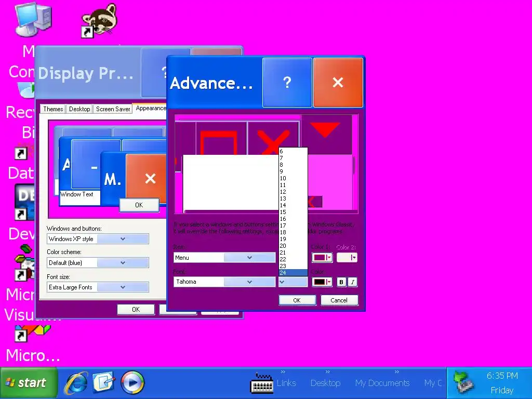The height and width of the screenshot is (399, 532).
Task: Open the Color 1 swatch picker
Action: pos(322,258)
